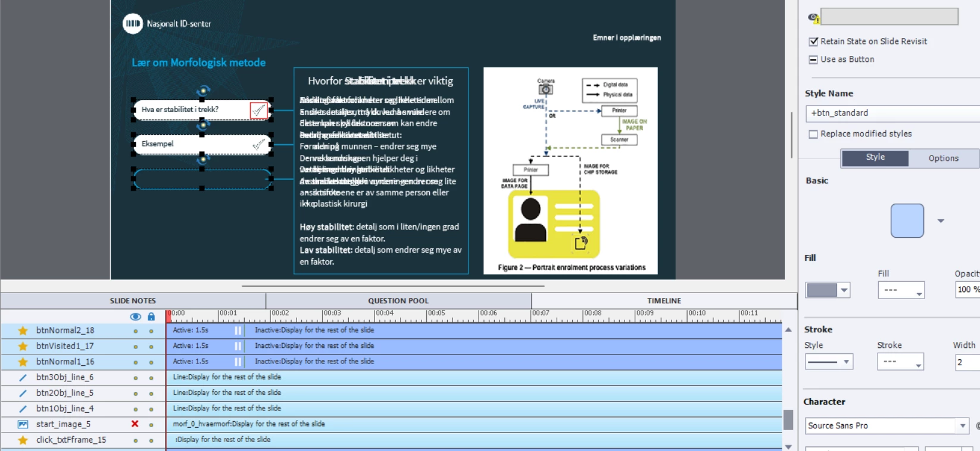This screenshot has height=451, width=980.
Task: Click 'Hva er stabilitet i trekk?' button on slide
Action: [202, 110]
